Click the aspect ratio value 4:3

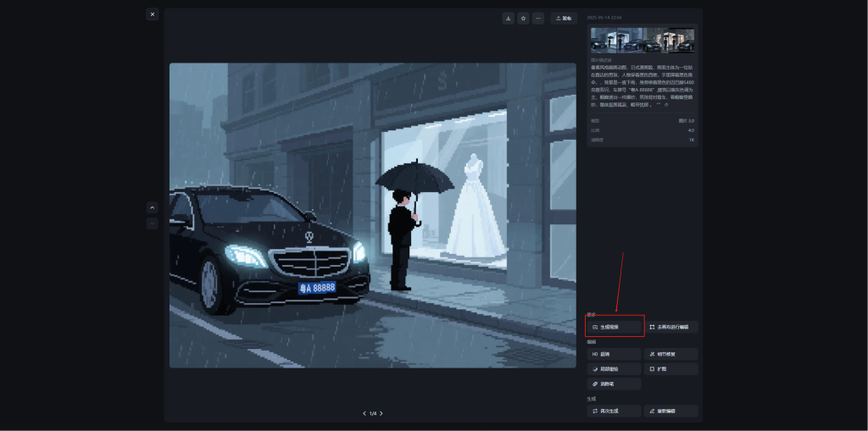[x=691, y=130]
